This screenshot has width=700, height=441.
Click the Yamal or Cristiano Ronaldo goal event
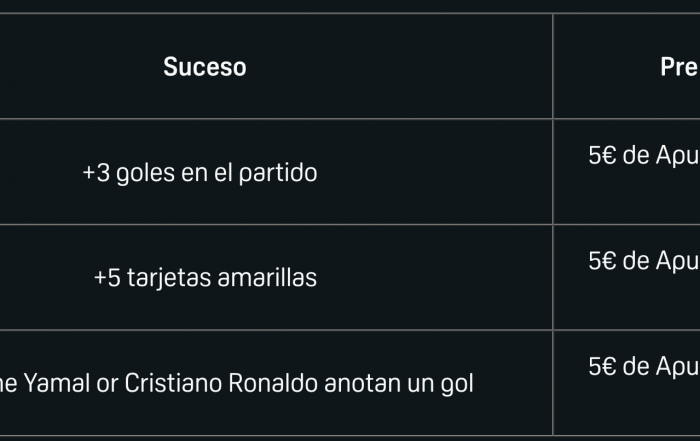236,383
